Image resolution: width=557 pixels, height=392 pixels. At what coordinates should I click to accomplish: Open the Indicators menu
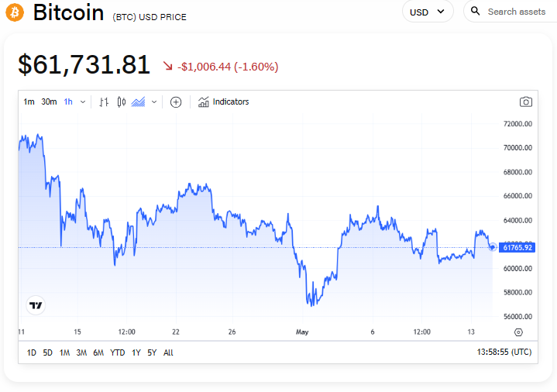(223, 101)
